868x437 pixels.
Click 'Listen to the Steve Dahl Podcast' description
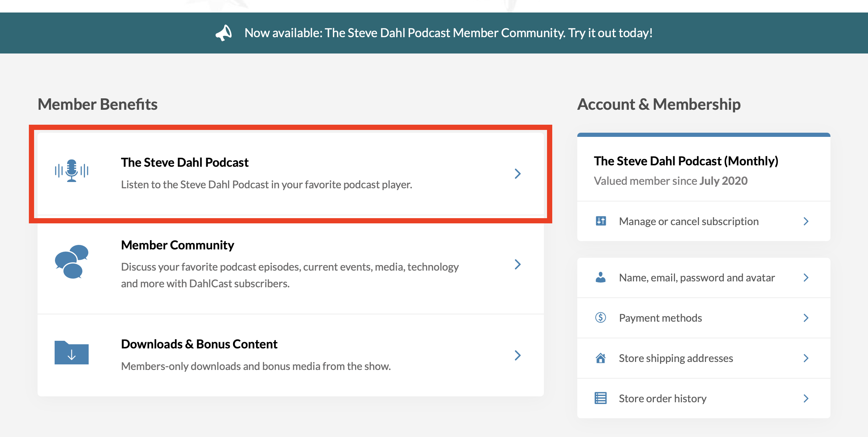[266, 184]
